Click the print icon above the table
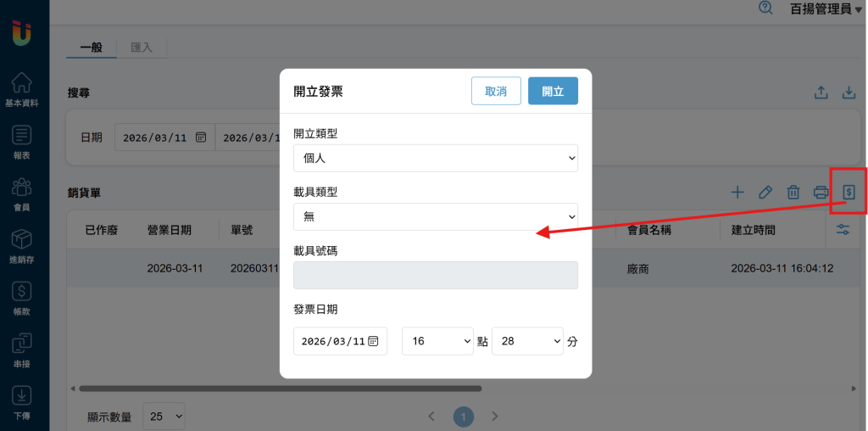This screenshot has width=868, height=431. click(x=821, y=192)
